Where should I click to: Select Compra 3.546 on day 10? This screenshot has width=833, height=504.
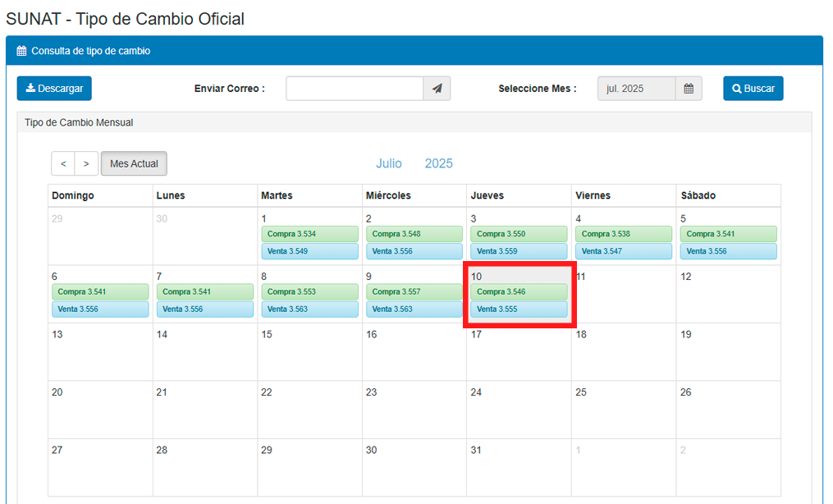[519, 291]
